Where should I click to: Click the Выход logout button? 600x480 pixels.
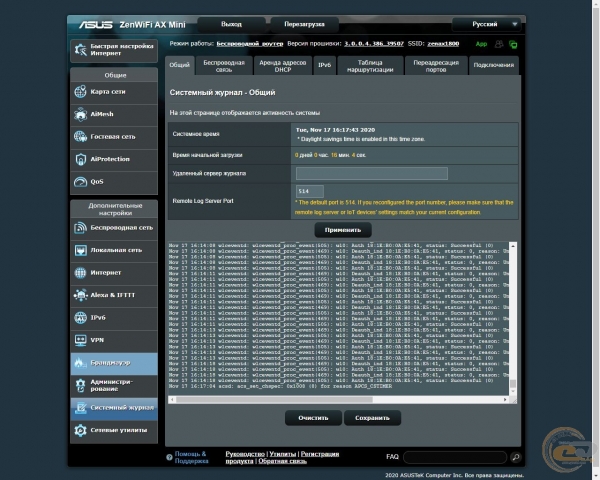231,24
